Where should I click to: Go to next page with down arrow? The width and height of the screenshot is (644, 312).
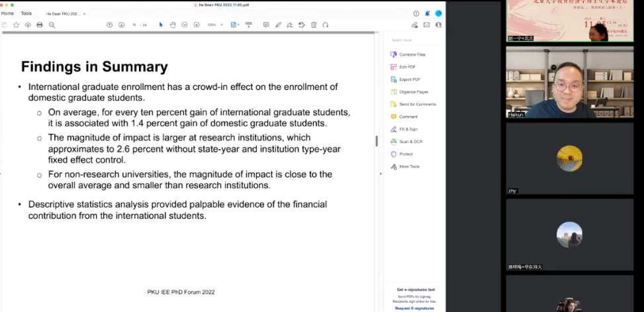pos(121,25)
